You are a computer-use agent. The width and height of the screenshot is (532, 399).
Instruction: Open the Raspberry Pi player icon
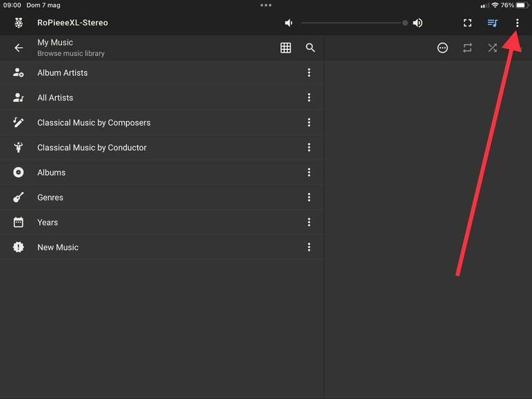pos(19,23)
